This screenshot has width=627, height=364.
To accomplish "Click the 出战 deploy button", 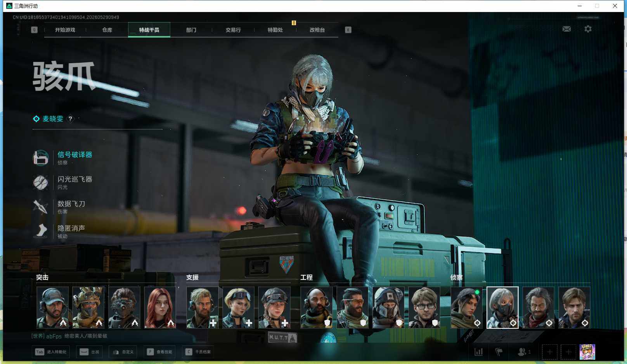I will pyautogui.click(x=89, y=352).
